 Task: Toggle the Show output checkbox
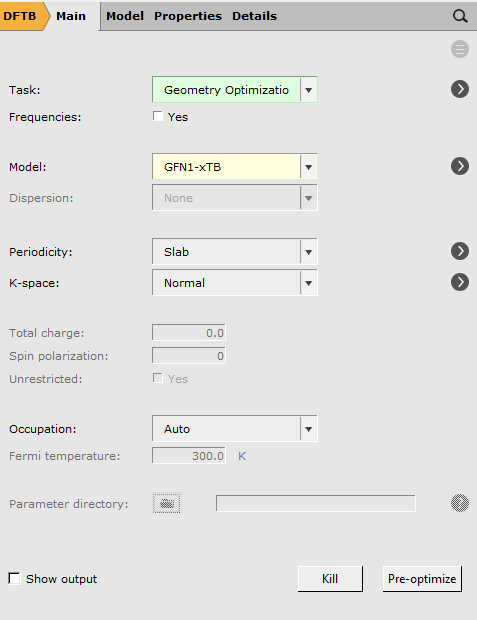pyautogui.click(x=15, y=578)
